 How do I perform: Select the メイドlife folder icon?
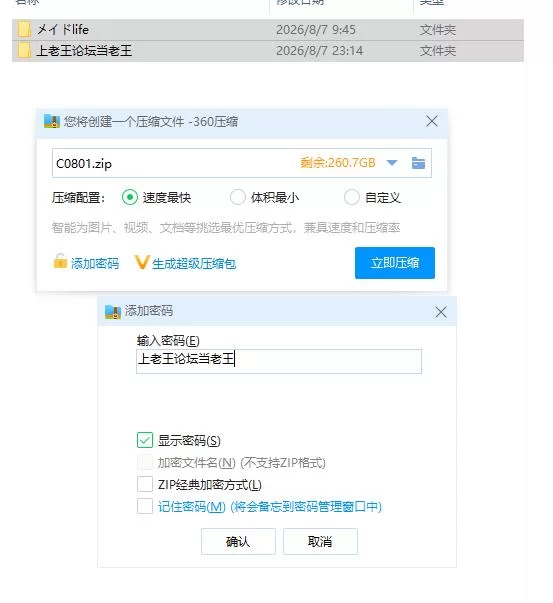[x=24, y=30]
